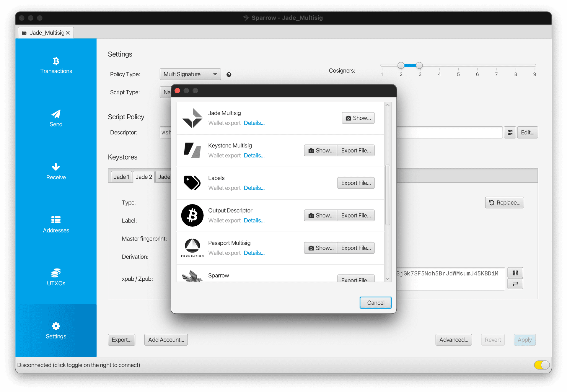This screenshot has height=392, width=567.
Task: Click the export list scrollbar thumb
Action: 388,195
